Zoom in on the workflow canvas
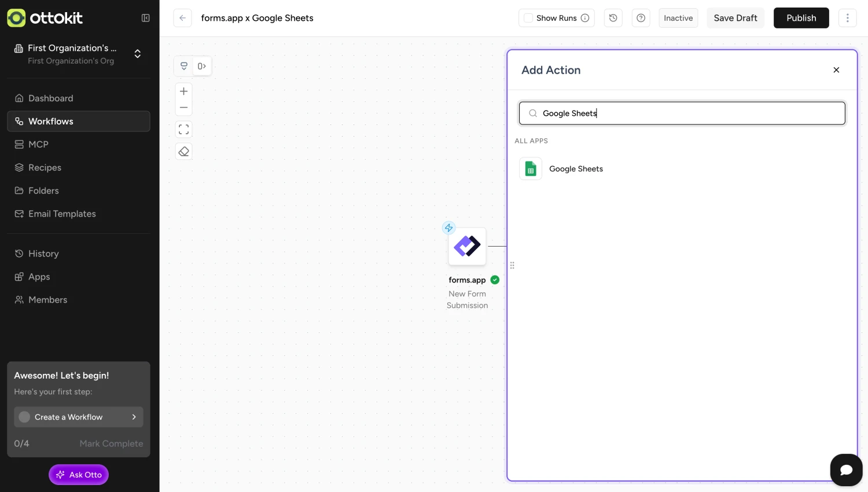Viewport: 868px width, 492px height. [x=183, y=91]
